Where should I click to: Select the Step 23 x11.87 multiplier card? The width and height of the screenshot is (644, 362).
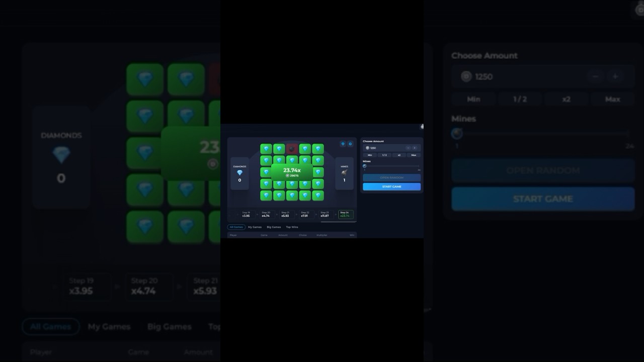326,214
